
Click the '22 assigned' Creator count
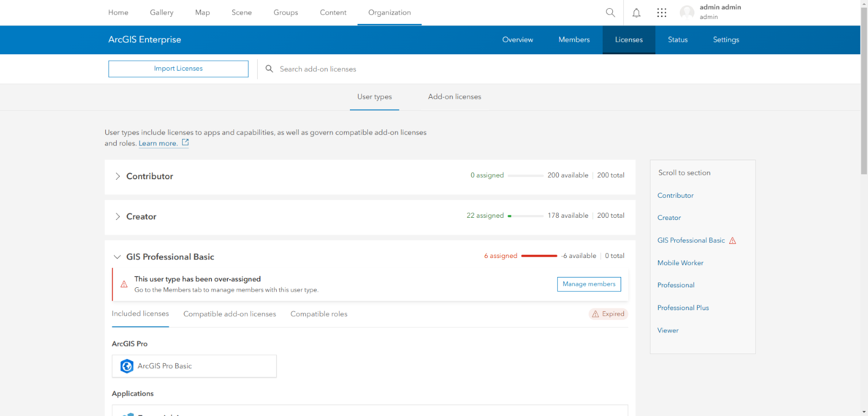click(x=485, y=216)
